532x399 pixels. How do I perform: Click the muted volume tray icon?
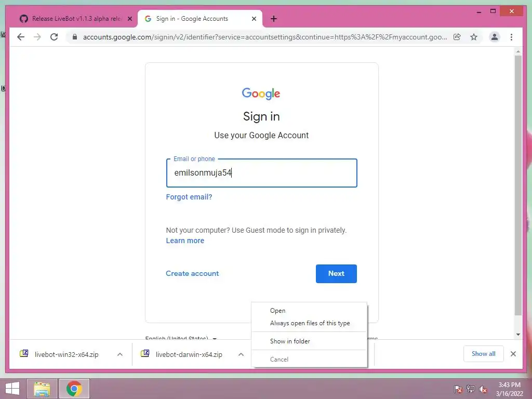click(483, 389)
